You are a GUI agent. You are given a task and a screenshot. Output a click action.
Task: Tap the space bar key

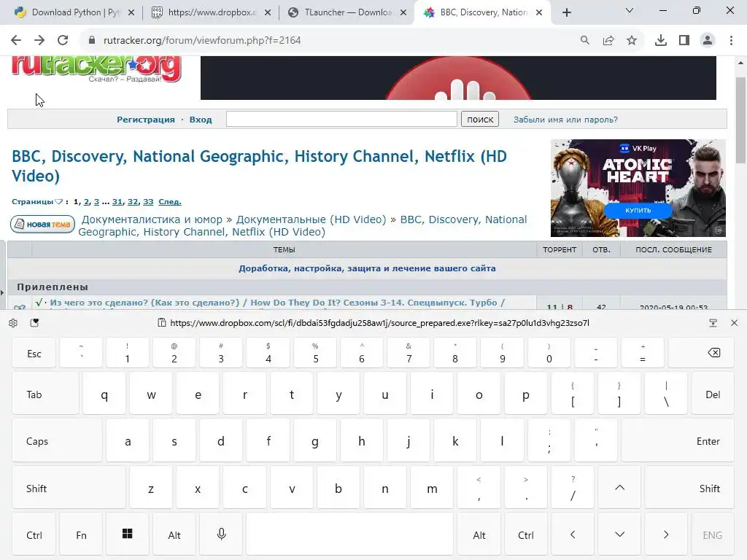tap(349, 534)
